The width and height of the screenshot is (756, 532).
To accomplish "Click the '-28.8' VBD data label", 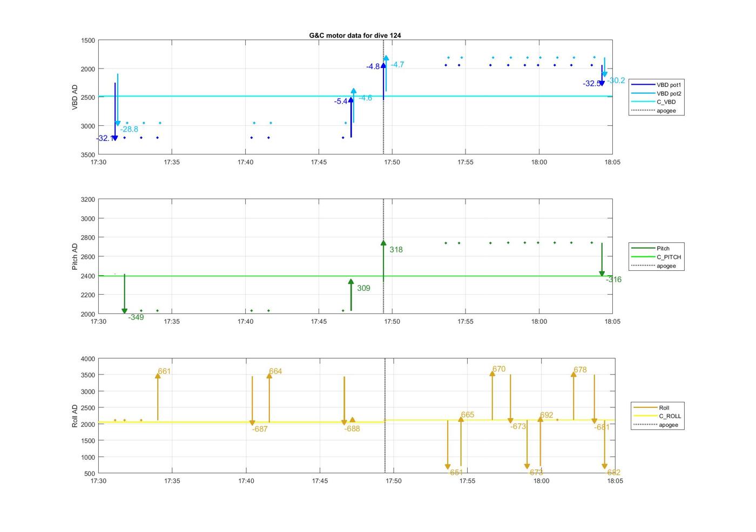I will [129, 129].
